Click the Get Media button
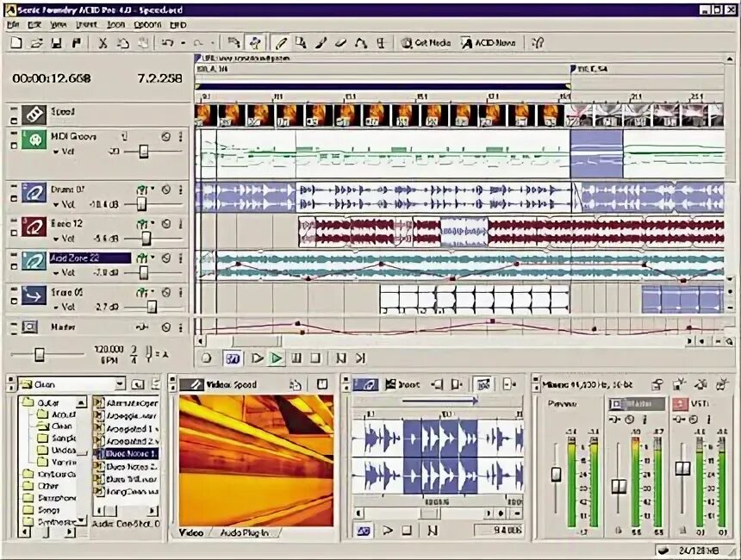This screenshot has height=560, width=741. tap(426, 43)
